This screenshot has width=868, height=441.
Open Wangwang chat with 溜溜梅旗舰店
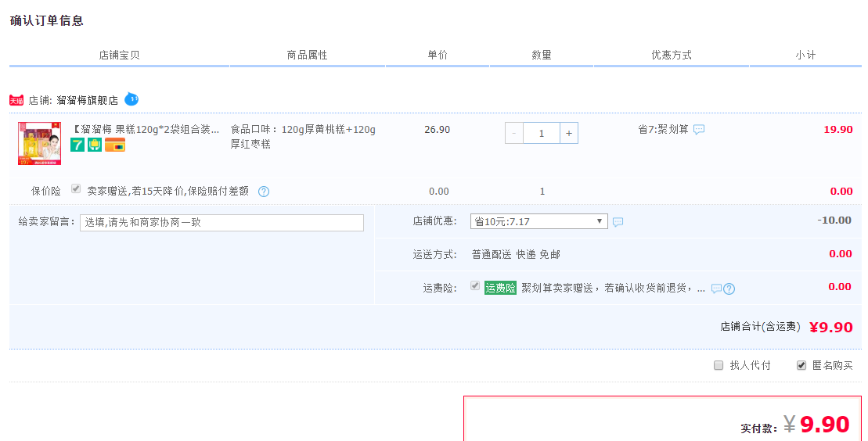coord(131,99)
